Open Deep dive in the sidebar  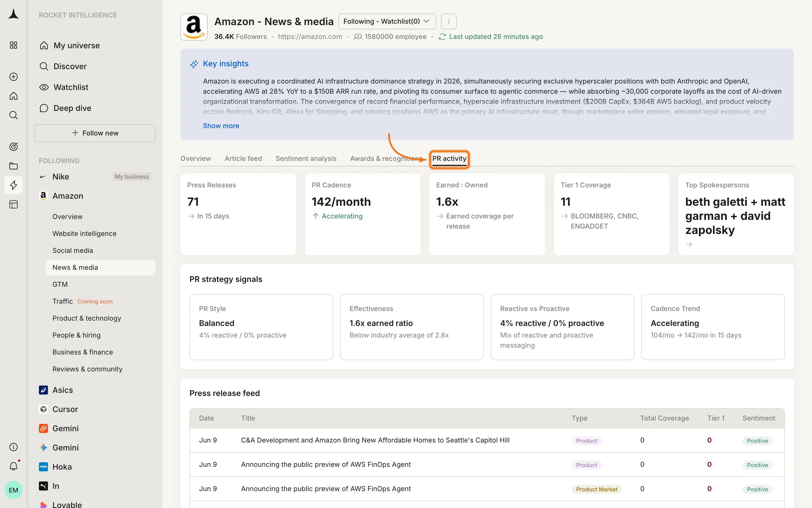(x=65, y=108)
